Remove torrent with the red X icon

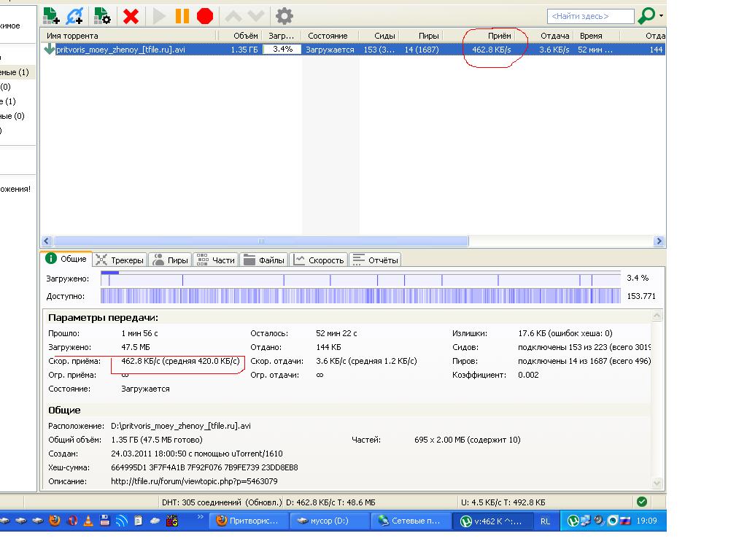(131, 15)
